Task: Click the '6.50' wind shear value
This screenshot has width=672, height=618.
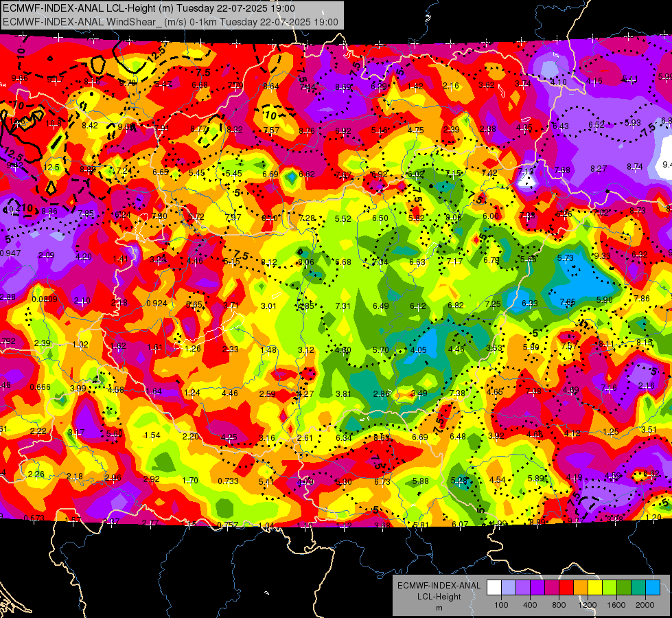Action: tap(380, 218)
